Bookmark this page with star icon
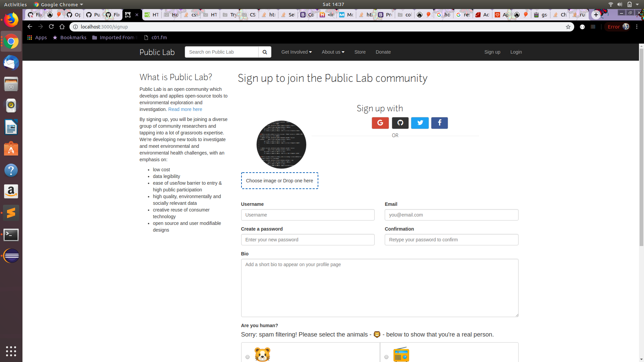The height and width of the screenshot is (362, 644). pos(568,27)
